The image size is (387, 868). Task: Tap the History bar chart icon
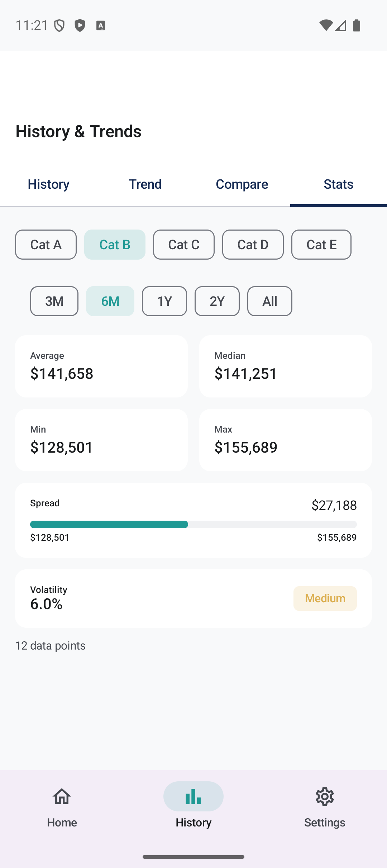(193, 796)
